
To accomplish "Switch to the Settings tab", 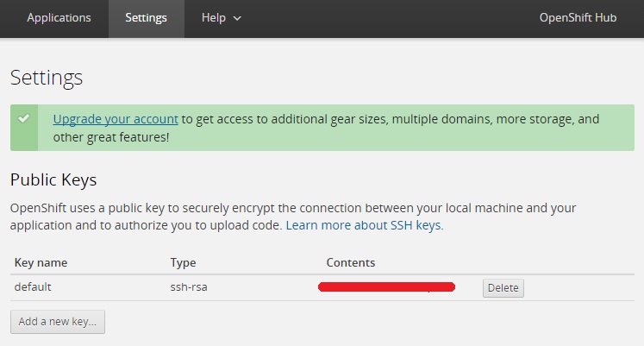I will coord(146,17).
